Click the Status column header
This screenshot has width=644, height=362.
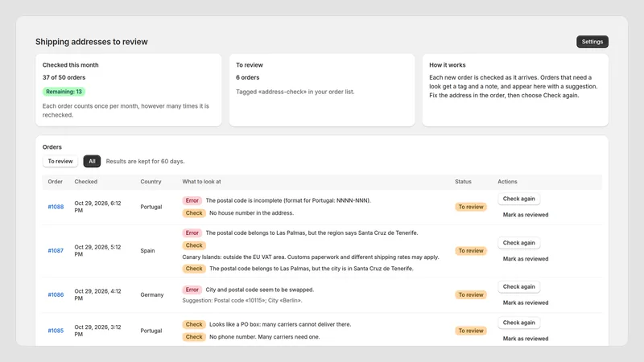coord(463,182)
